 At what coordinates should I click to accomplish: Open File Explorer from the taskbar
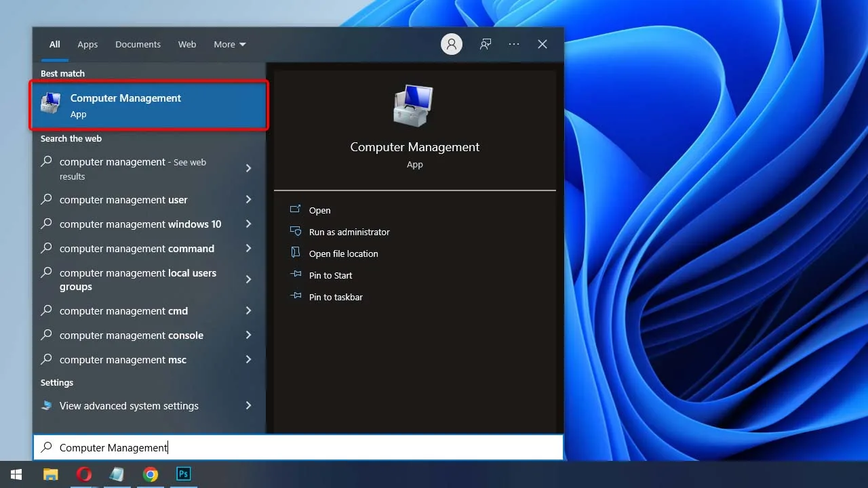coord(51,474)
